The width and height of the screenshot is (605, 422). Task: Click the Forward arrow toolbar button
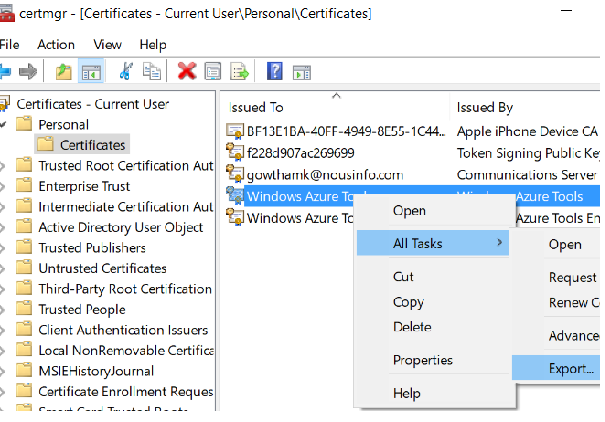click(28, 71)
